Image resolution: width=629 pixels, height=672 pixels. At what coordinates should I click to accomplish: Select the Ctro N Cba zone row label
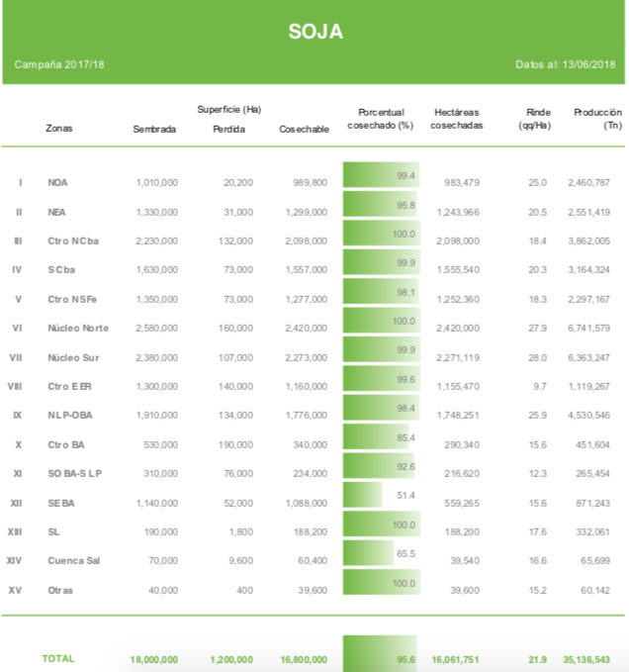click(x=71, y=241)
